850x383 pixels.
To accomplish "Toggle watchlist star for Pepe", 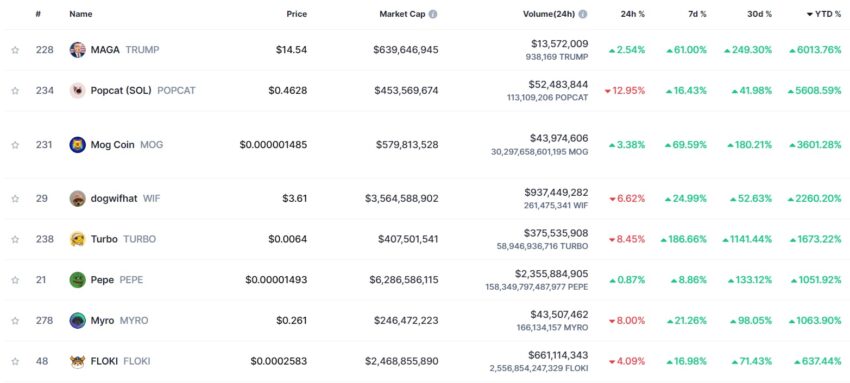I will click(15, 280).
